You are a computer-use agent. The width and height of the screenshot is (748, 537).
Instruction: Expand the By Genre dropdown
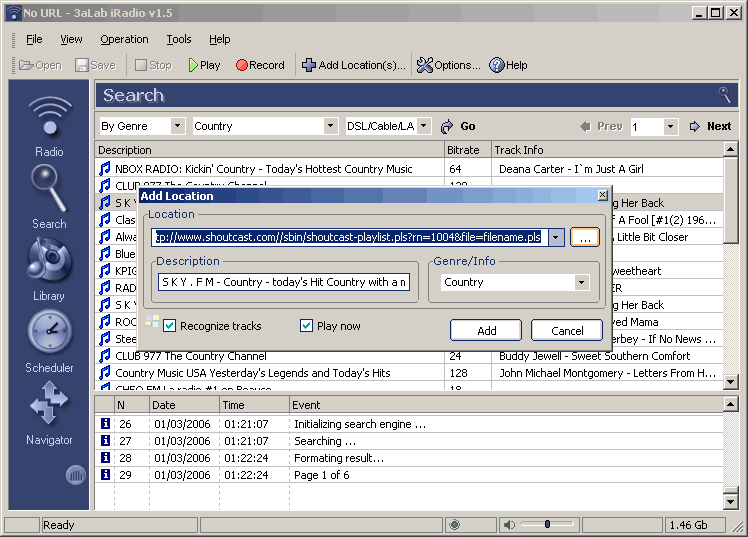click(x=177, y=126)
